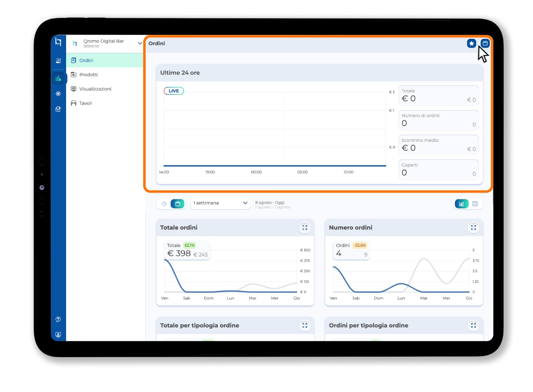533x392 pixels.
Task: Switch to calendar date range mode
Action: coord(177,204)
